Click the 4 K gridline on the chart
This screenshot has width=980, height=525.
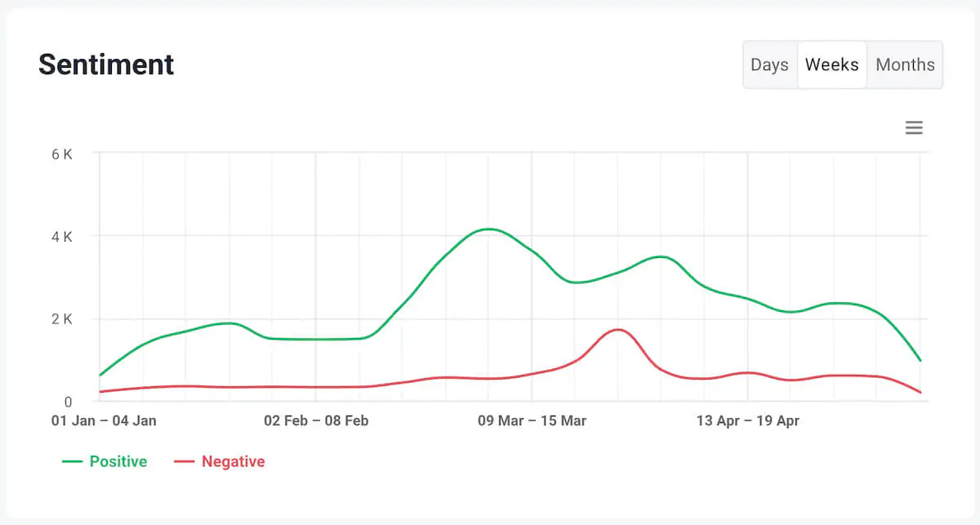coord(490,237)
